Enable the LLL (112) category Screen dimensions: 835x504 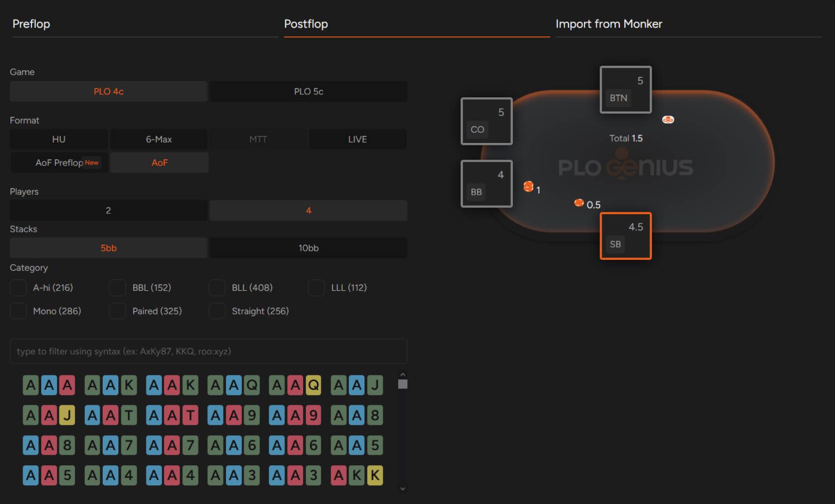tap(316, 288)
